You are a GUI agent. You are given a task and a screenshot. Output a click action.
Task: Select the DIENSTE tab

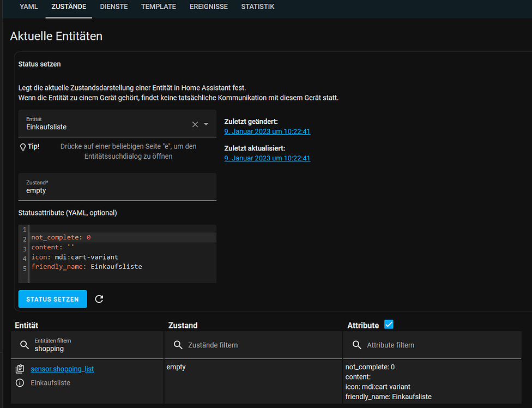(x=114, y=7)
